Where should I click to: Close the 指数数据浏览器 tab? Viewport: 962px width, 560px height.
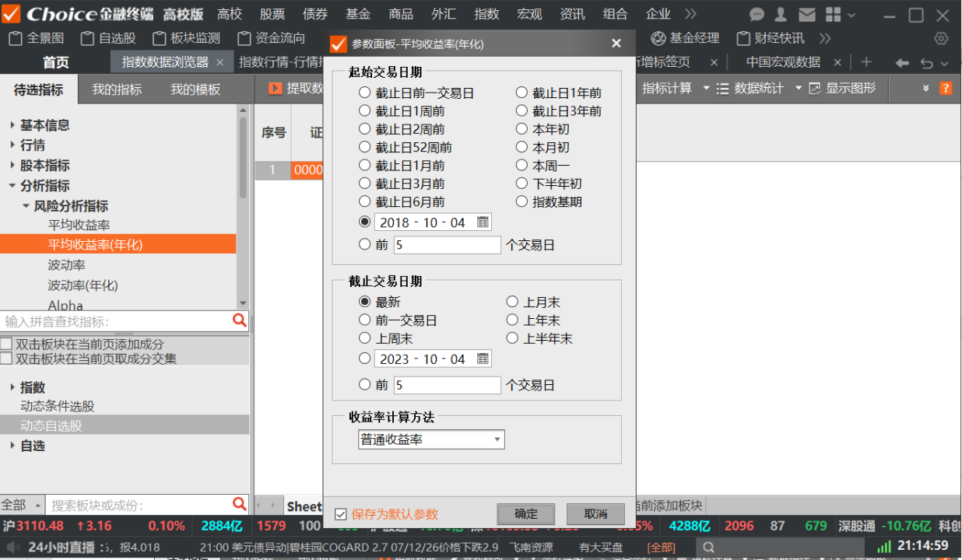220,62
